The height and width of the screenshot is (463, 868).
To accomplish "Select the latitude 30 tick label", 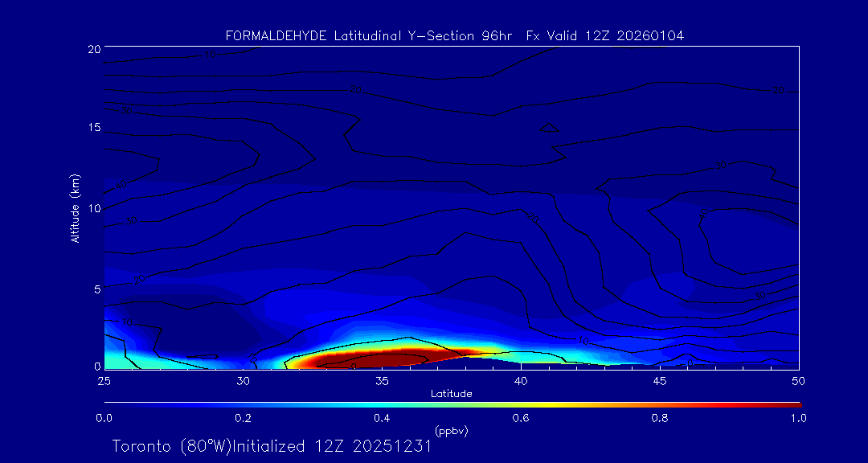I will pyautogui.click(x=244, y=380).
